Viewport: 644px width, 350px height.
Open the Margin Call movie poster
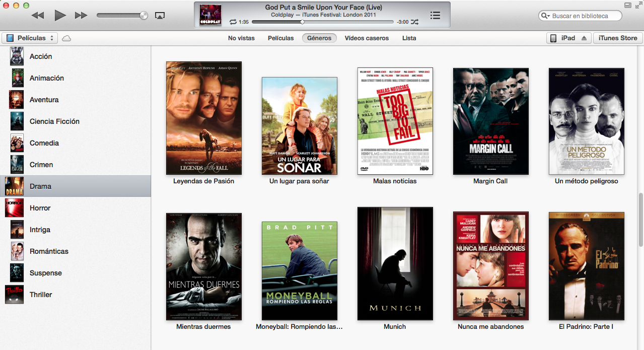click(490, 121)
